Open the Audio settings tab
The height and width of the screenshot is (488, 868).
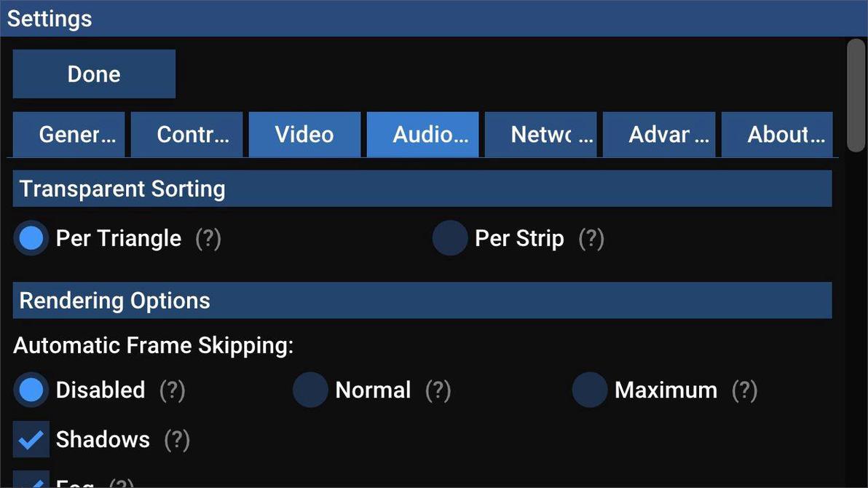422,133
